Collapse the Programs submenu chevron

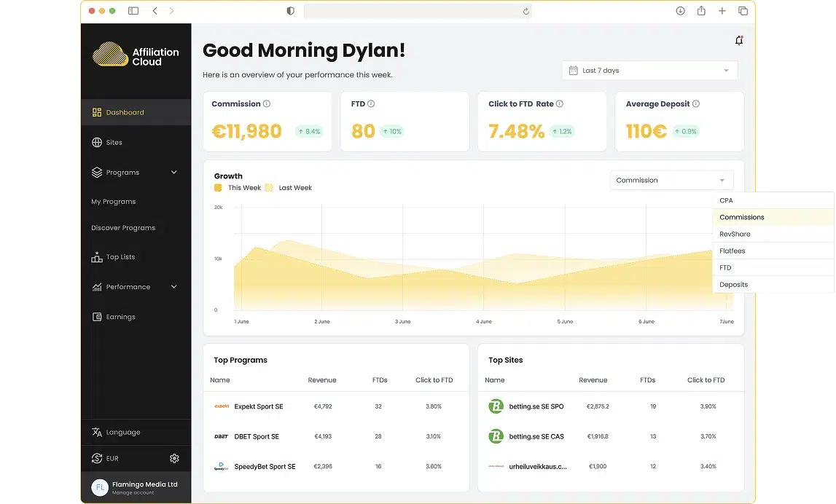[173, 173]
